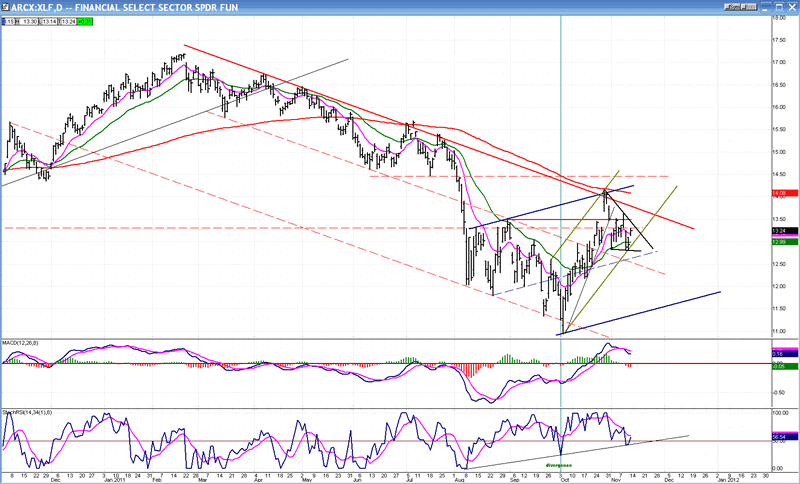Maximize the XLF chart window

coord(779,7)
